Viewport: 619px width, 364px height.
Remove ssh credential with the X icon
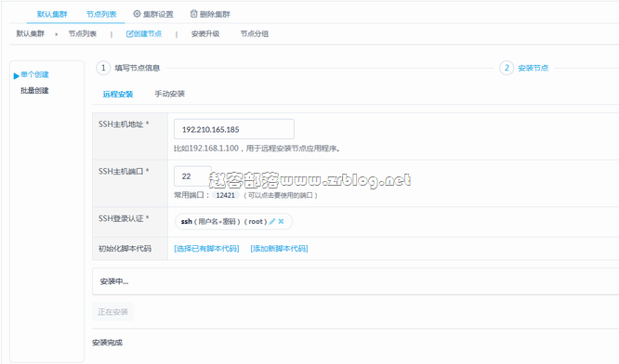281,222
